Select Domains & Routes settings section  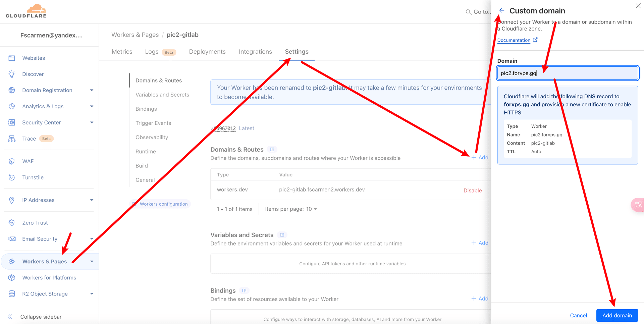pos(159,80)
